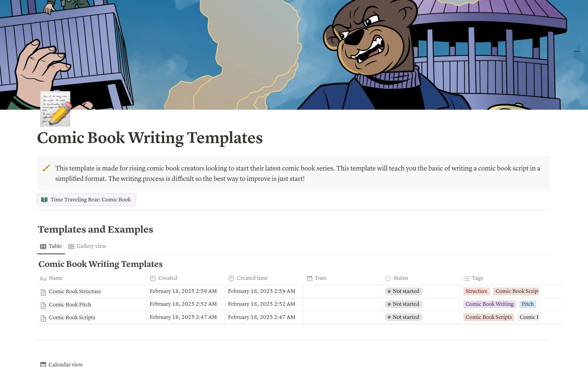The height and width of the screenshot is (367, 588).
Task: Click the Comic Book Writing Templates page title
Action: pyautogui.click(x=150, y=138)
